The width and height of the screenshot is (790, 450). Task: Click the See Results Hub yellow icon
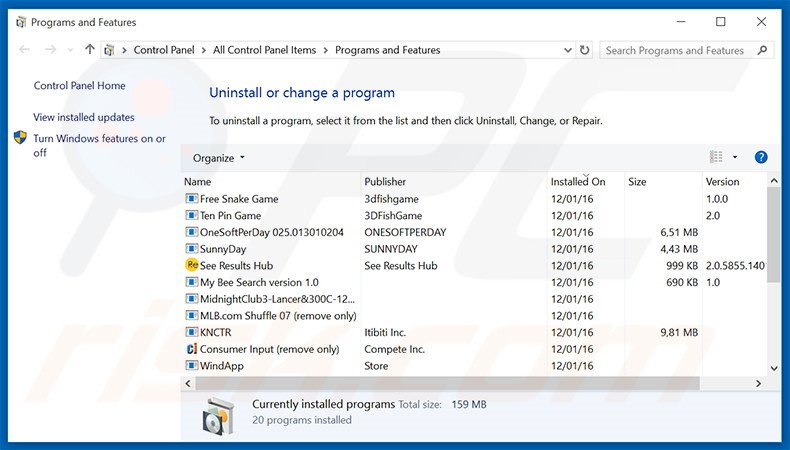[x=191, y=265]
